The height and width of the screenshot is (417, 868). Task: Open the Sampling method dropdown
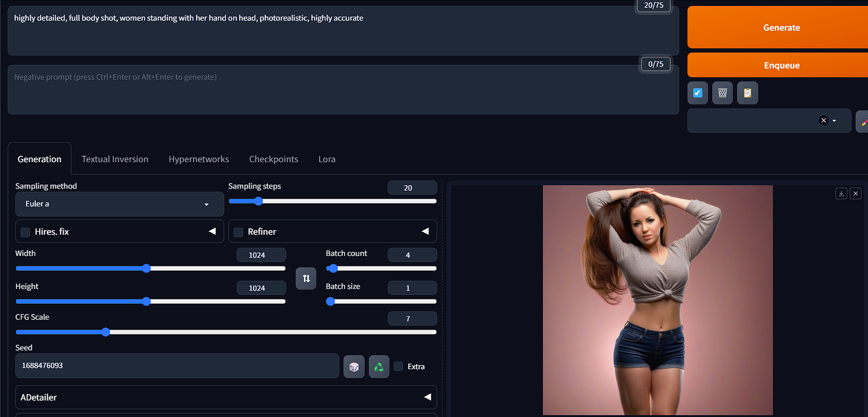pyautogui.click(x=119, y=203)
